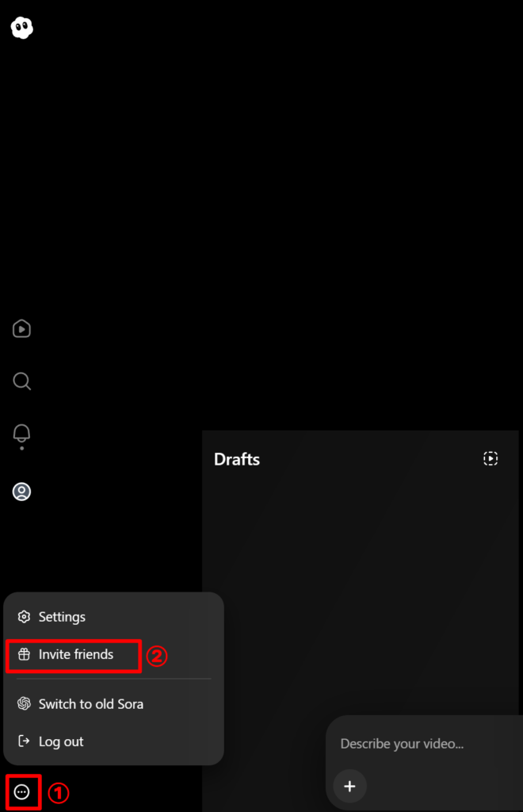Add media with the plus button
The image size is (523, 812).
[349, 786]
